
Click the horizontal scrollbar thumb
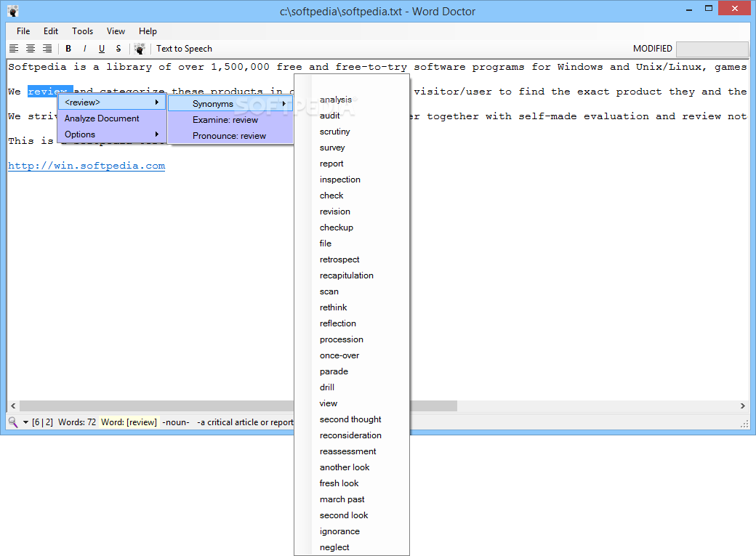(238, 406)
